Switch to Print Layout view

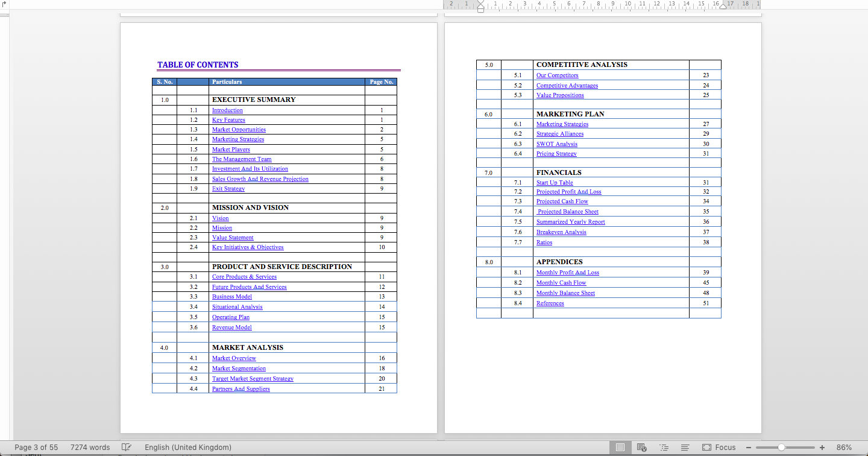tap(620, 448)
